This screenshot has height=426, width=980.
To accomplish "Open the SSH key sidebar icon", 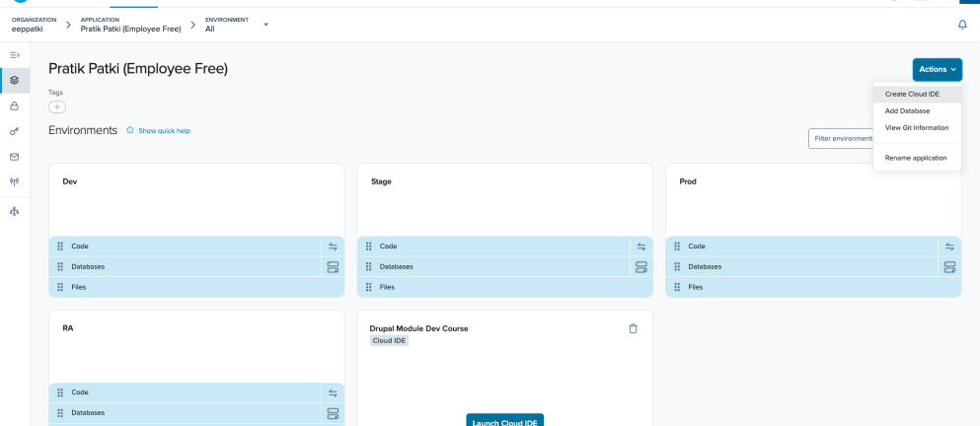I will coord(14,131).
